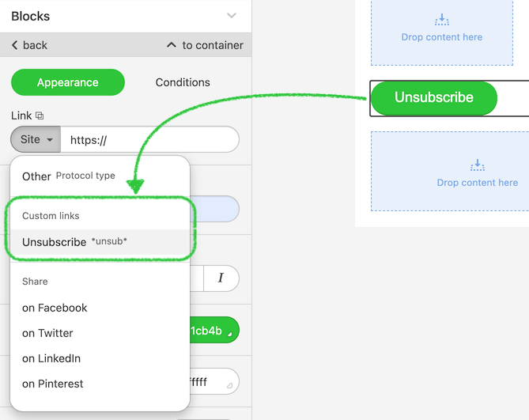529x420 pixels.
Task: Choose the Unsubscribe custom link
Action: [x=55, y=242]
